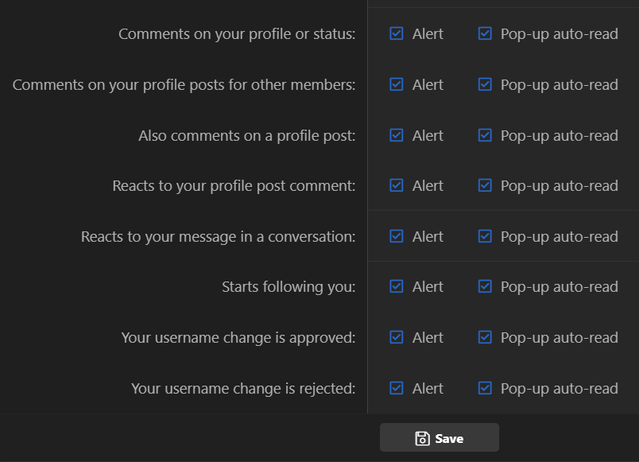Image resolution: width=639 pixels, height=462 pixels.
Task: Toggle Pop-up auto-read for Reacts to your message in a conversation
Action: click(x=485, y=236)
